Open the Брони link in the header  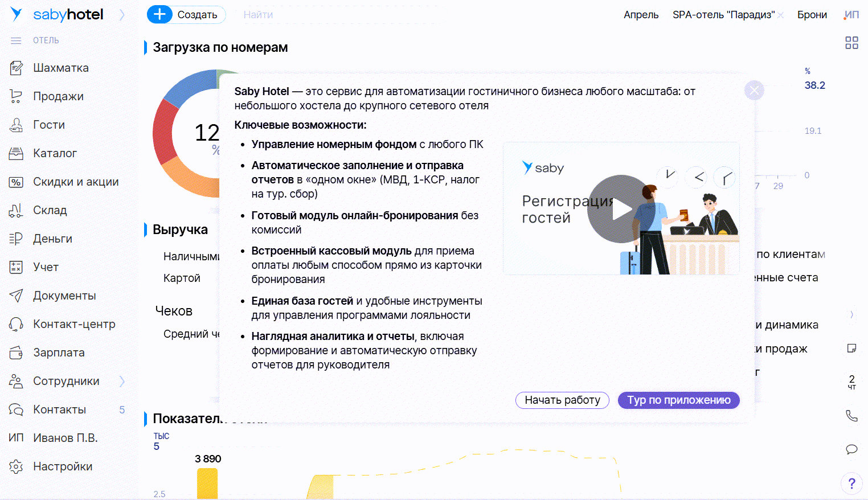(812, 15)
